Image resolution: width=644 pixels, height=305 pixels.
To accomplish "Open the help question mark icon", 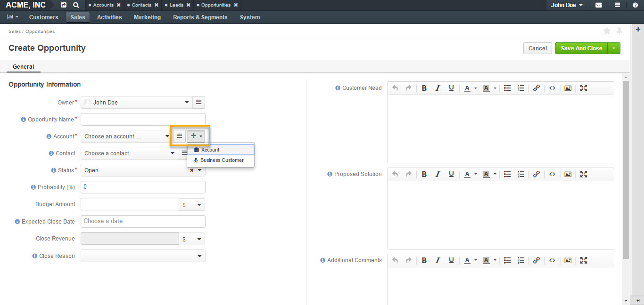I will tap(635, 5).
